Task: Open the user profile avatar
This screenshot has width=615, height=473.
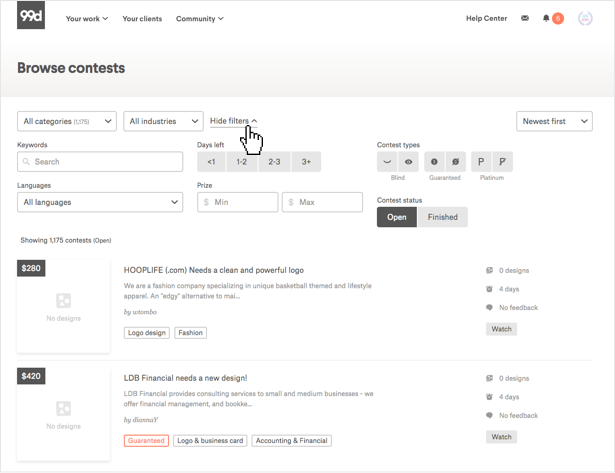Action: tap(586, 18)
